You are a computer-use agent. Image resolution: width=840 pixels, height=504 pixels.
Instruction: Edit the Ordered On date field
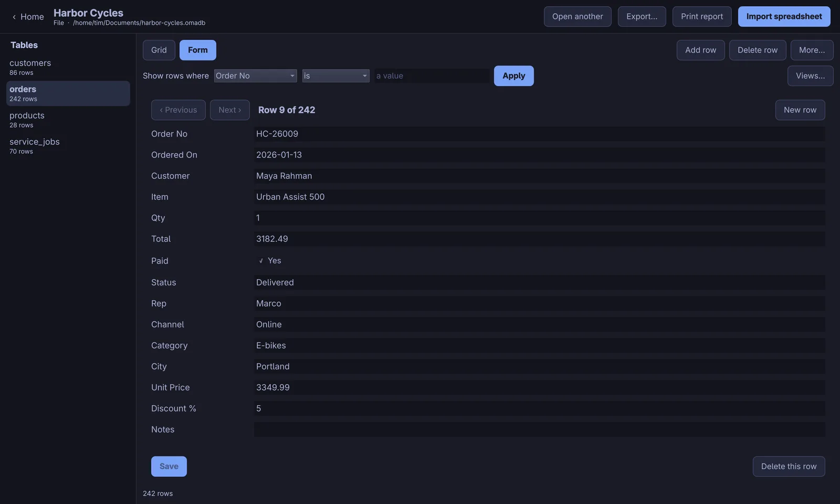pos(540,155)
